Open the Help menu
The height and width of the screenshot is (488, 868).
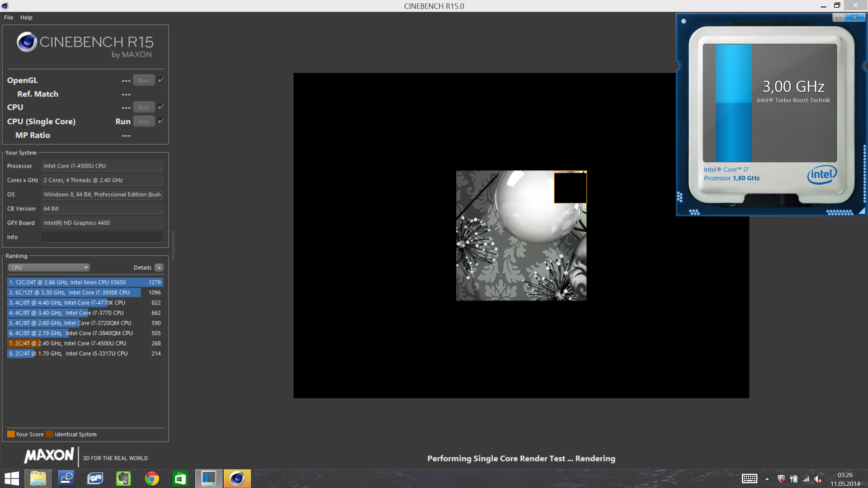click(26, 18)
